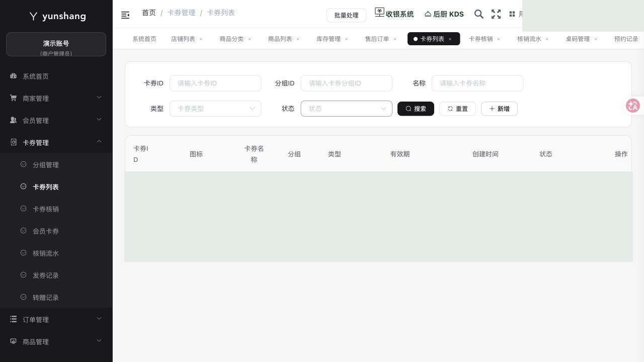Focus the 卡券ID input field

[x=215, y=83]
